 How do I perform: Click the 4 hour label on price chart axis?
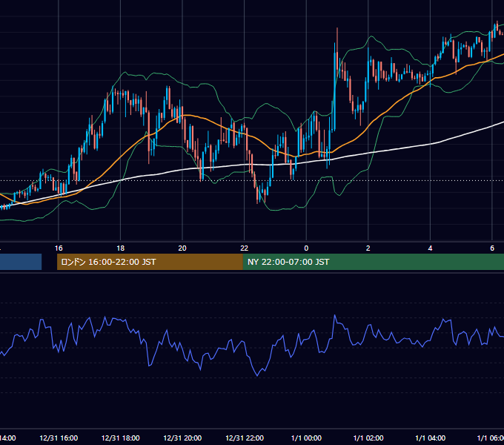430,248
